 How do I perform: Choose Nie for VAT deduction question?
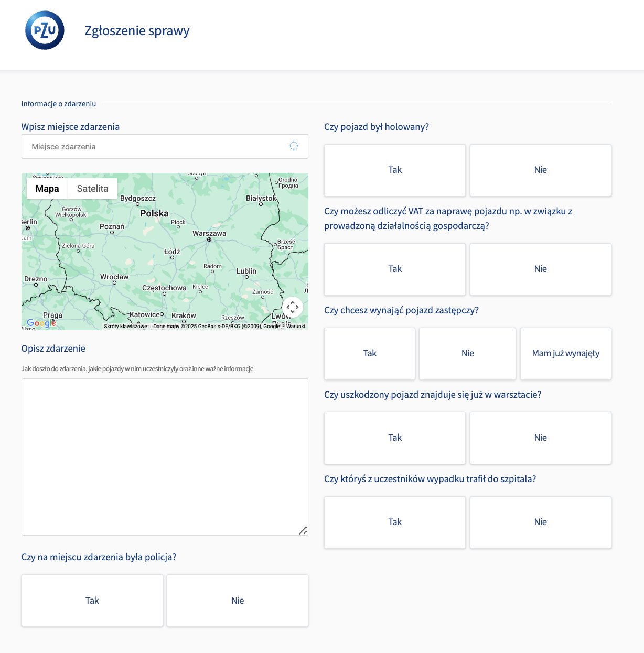coord(540,269)
